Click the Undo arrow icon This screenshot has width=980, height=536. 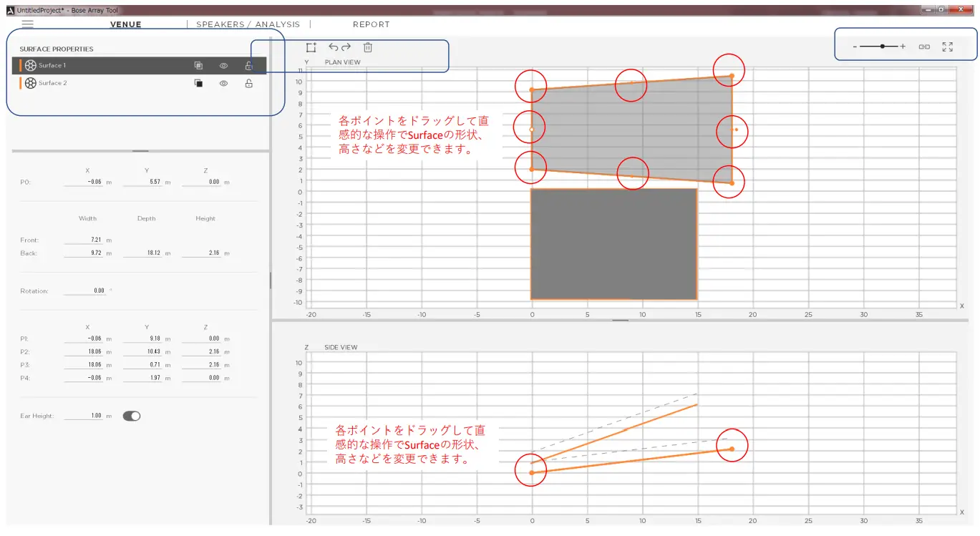[332, 47]
